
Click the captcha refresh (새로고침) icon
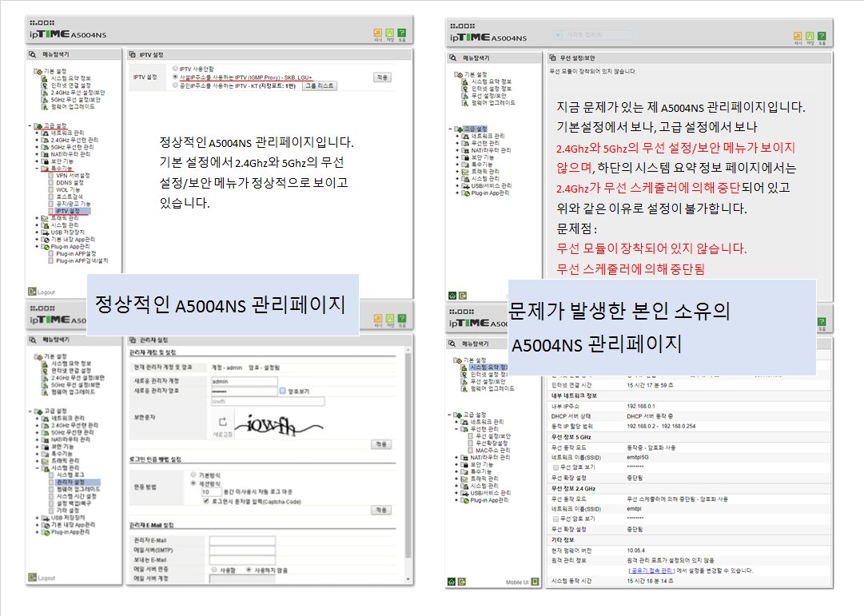pyautogui.click(x=223, y=422)
